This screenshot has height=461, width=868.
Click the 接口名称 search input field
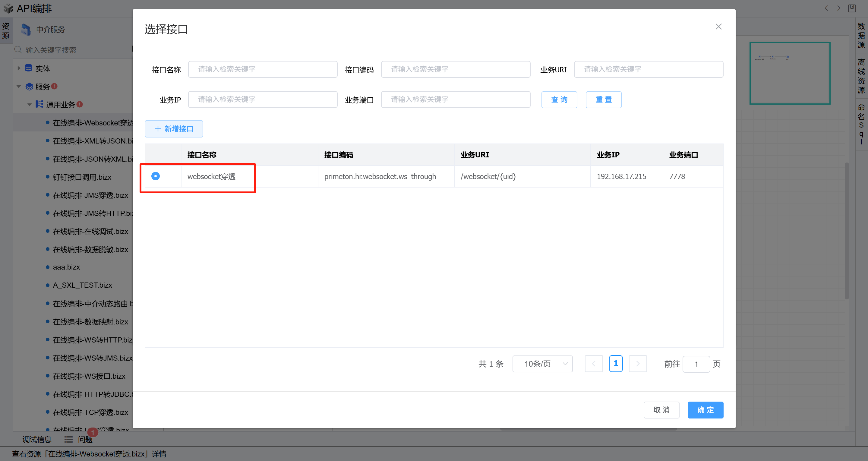point(263,69)
